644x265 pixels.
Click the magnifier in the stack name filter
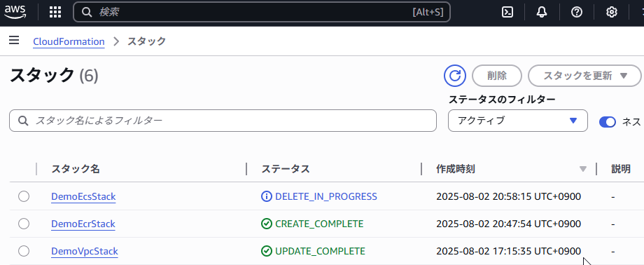(23, 121)
